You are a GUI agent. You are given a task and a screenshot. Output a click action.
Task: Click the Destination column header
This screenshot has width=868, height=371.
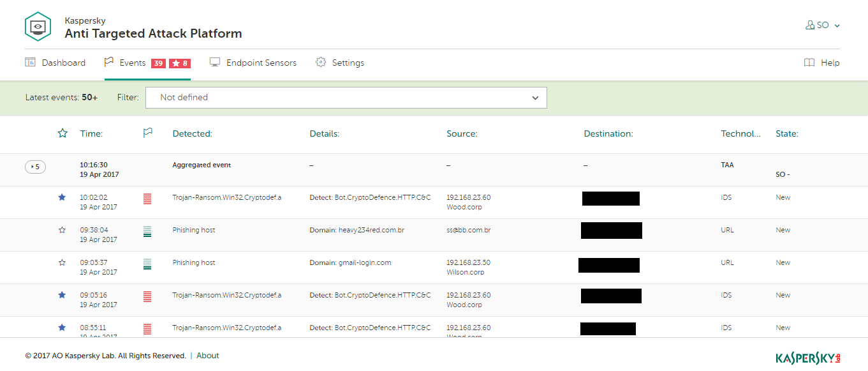[608, 133]
